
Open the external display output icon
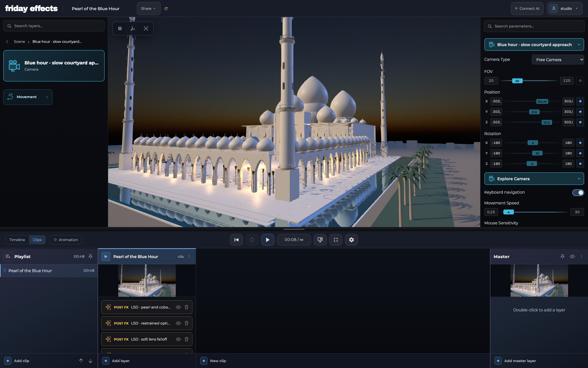pyautogui.click(x=320, y=240)
